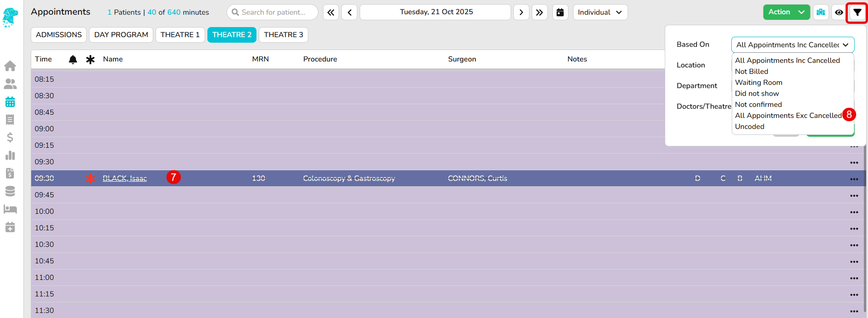This screenshot has height=318, width=868.
Task: Go to home via sidebar icon
Action: tap(10, 66)
